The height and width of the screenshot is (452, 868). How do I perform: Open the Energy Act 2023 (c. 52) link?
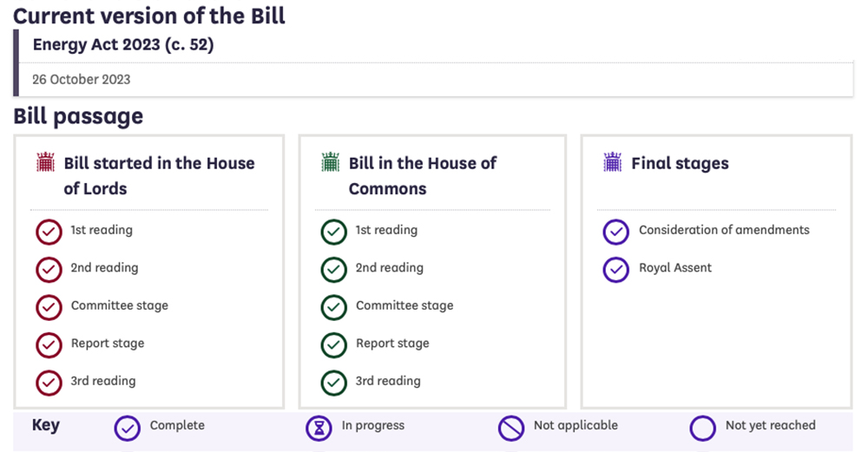pyautogui.click(x=123, y=45)
